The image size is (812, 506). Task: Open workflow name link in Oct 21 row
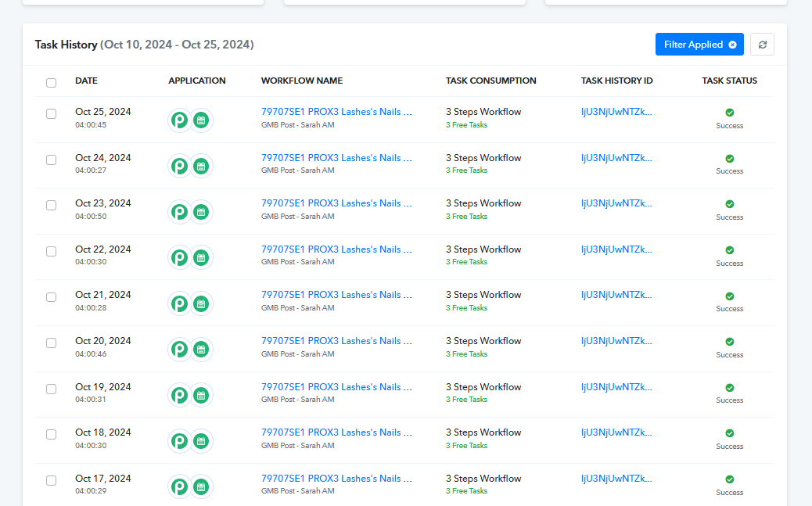(336, 295)
